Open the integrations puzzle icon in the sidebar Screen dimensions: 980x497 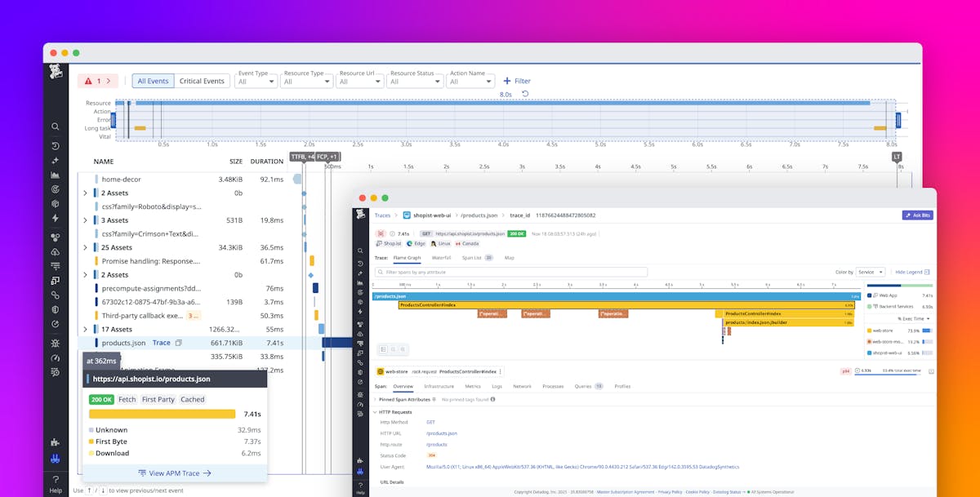[x=56, y=442]
